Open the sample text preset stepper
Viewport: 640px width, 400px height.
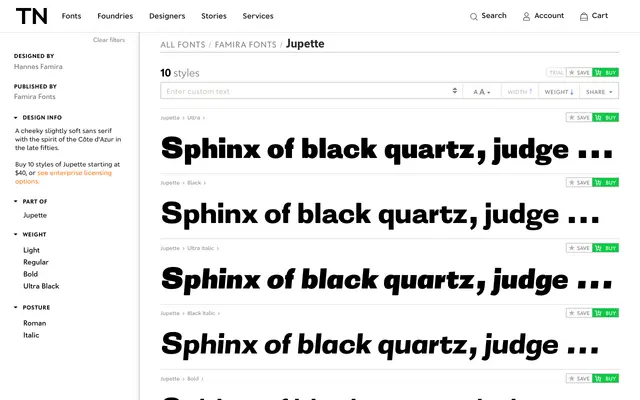pyautogui.click(x=455, y=91)
